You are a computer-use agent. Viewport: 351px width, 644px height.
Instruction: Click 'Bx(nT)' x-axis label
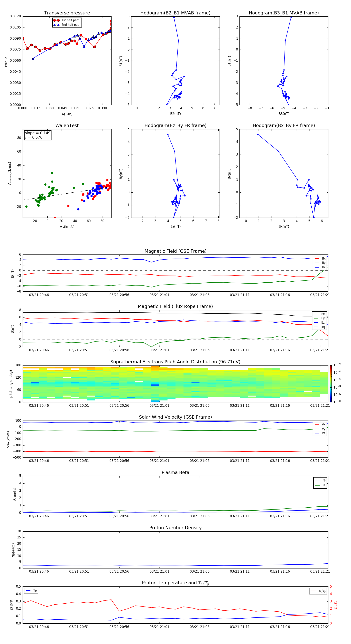pos(284,227)
